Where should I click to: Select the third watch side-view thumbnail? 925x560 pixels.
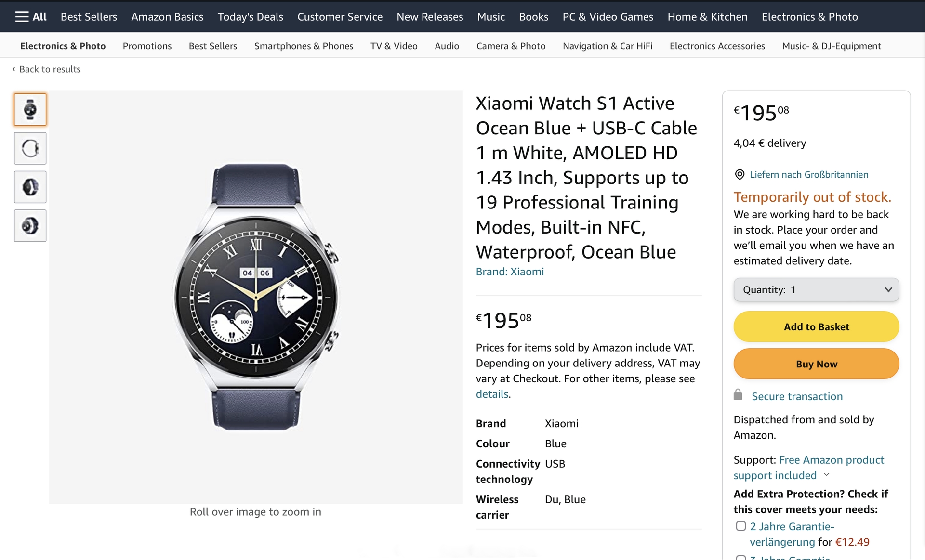click(30, 187)
